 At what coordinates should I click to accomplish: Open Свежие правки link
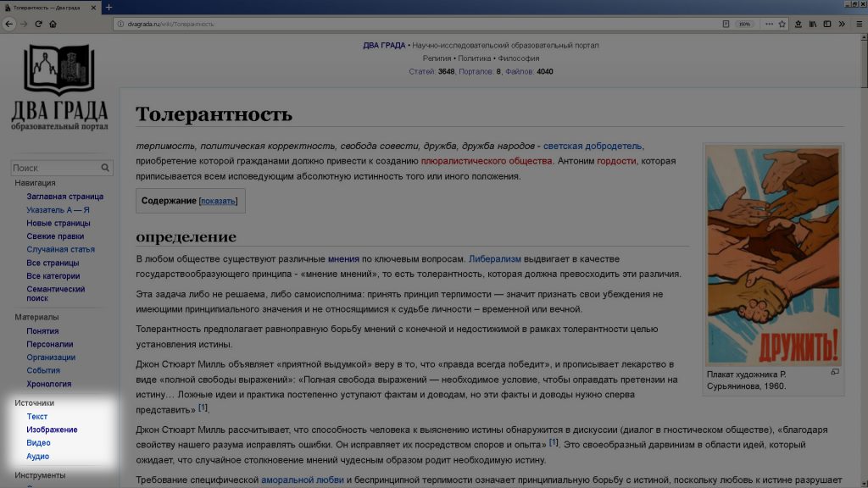pos(55,236)
